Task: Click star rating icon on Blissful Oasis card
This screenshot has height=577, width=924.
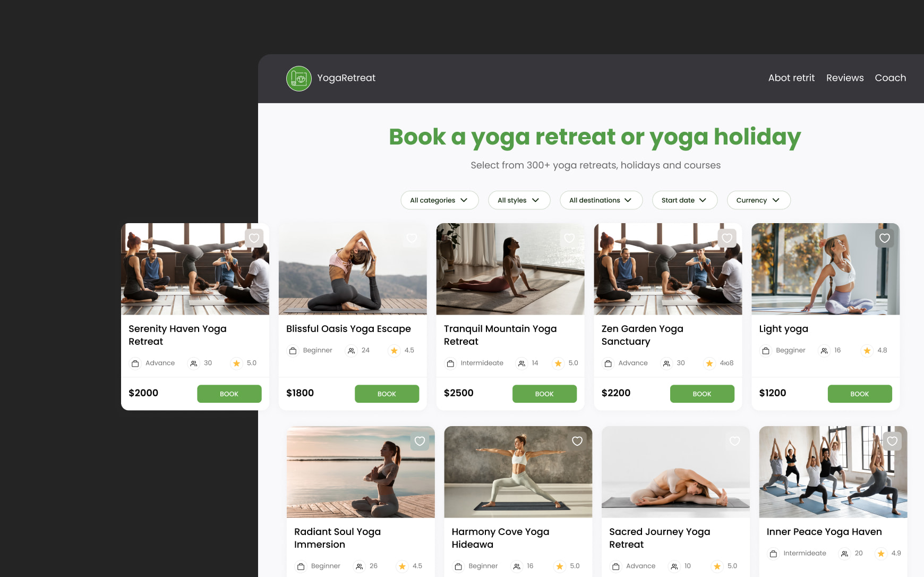Action: click(394, 351)
